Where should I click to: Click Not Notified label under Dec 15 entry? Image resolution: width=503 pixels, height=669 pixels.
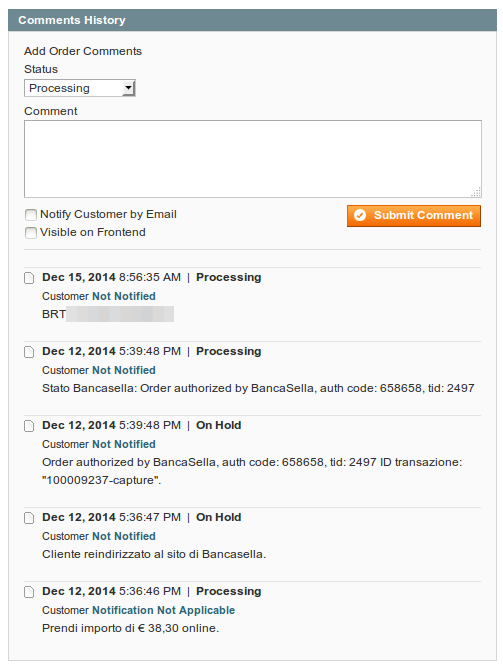(x=124, y=296)
